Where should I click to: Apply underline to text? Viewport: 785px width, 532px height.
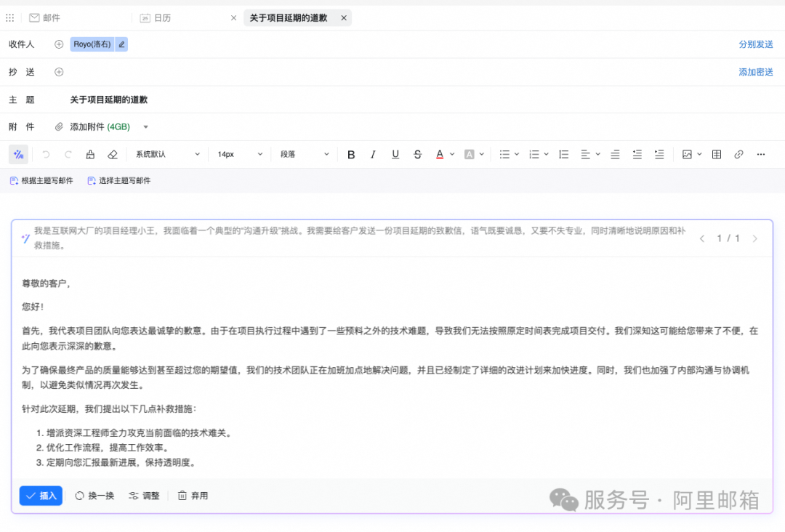(395, 154)
